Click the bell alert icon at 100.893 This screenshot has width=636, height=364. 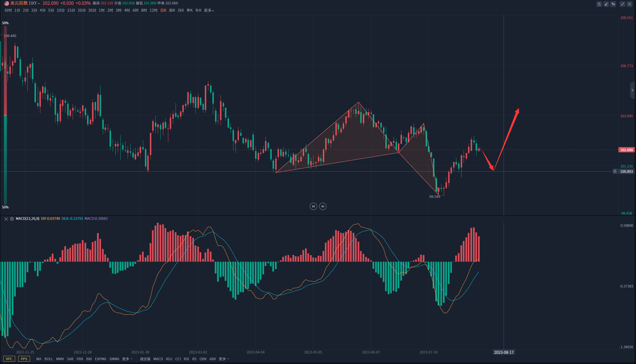pos(615,171)
